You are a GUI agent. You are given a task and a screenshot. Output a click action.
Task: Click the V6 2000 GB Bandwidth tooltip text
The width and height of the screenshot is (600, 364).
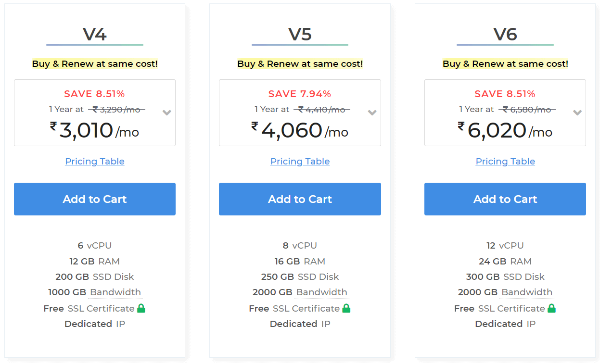(527, 292)
